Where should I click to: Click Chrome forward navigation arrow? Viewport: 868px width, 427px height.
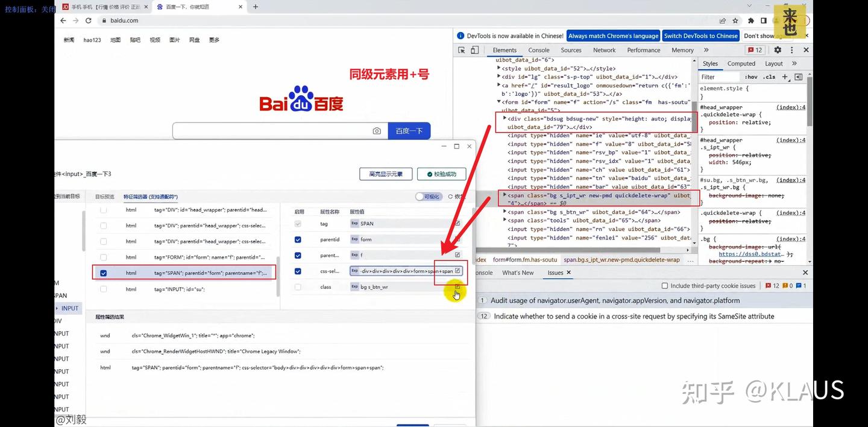pos(76,21)
